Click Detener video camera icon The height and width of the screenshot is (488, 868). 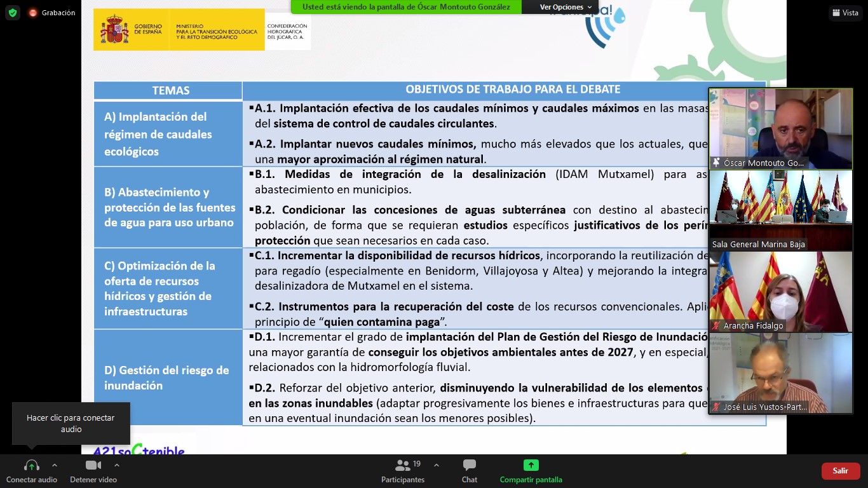[93, 466]
